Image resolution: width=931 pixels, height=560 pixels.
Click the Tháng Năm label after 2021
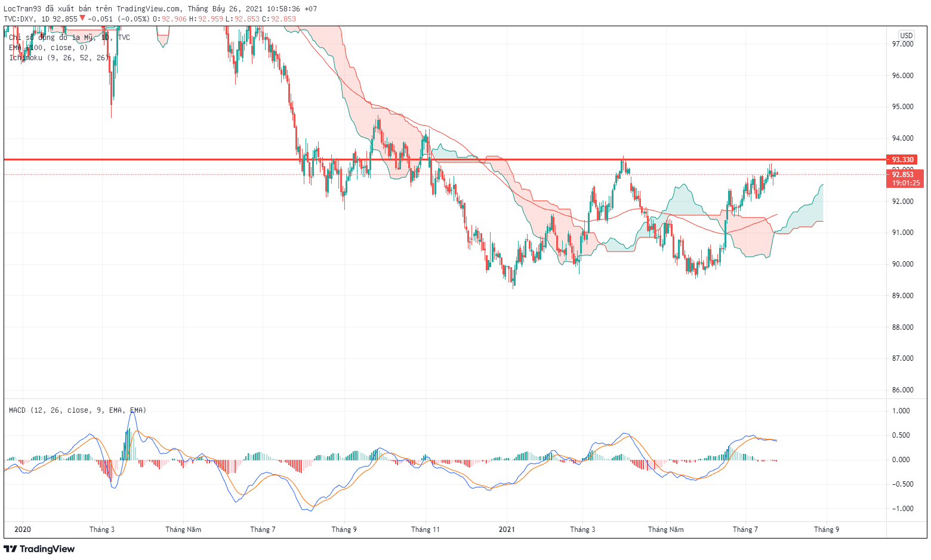click(x=666, y=530)
